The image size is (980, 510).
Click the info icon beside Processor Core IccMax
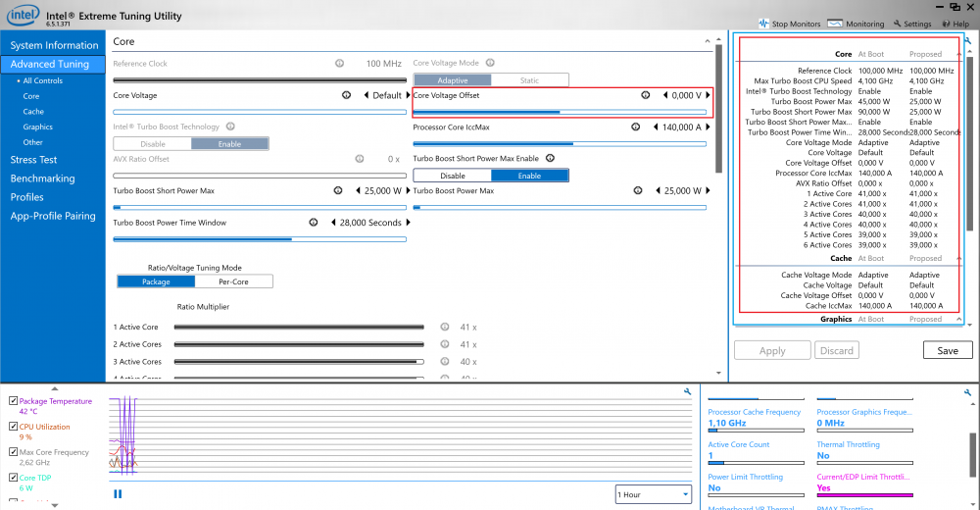click(x=636, y=127)
